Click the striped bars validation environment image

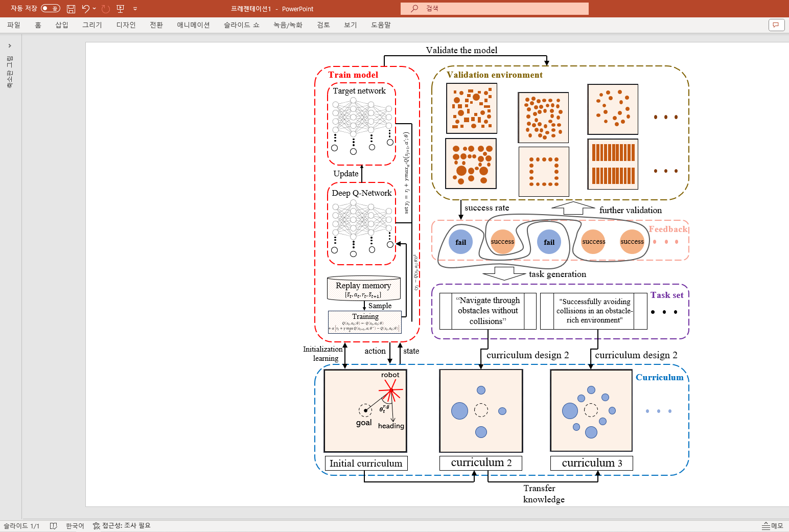(613, 164)
